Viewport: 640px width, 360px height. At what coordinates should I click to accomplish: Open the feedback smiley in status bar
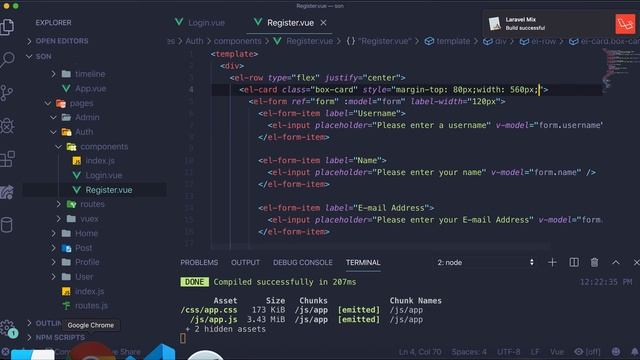pos(616,351)
